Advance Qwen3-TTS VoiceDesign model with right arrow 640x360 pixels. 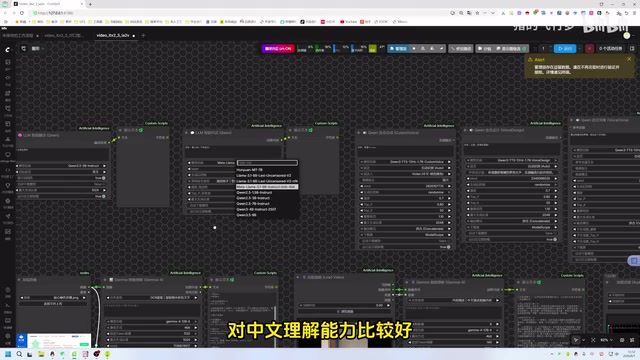pyautogui.click(x=556, y=160)
